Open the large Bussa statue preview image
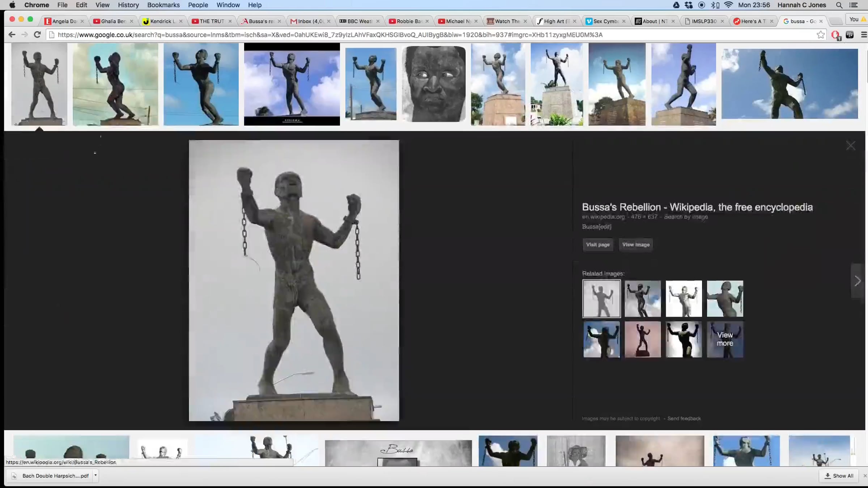The height and width of the screenshot is (488, 868). click(294, 281)
